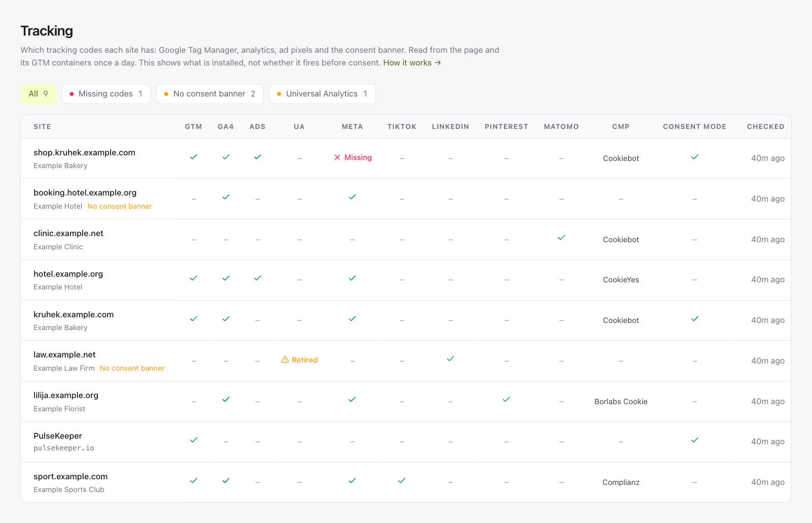Screen dimensions: 812x523
Task: Click the GA4 column header
Action: [x=226, y=127]
